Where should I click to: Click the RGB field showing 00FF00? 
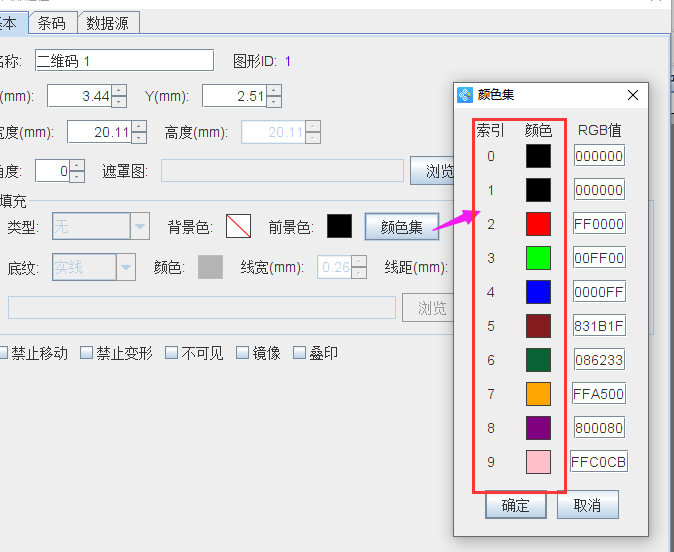(599, 258)
